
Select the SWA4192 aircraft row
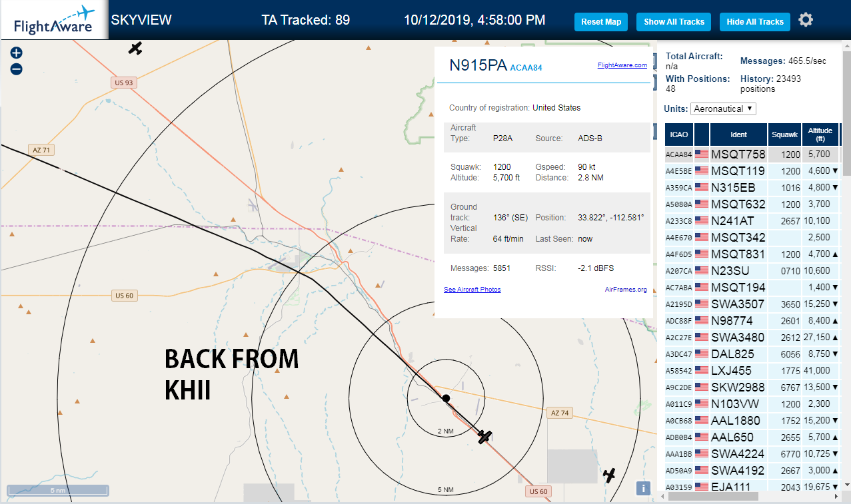(752, 470)
